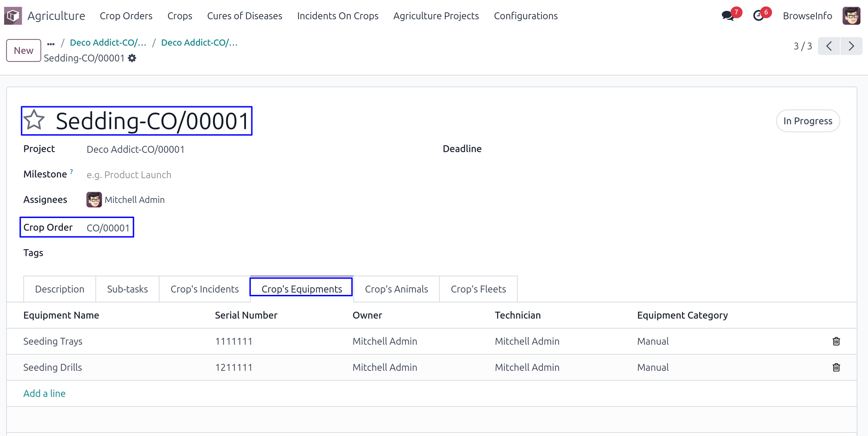Open the chat messages icon
The image size is (868, 436).
[x=727, y=16]
